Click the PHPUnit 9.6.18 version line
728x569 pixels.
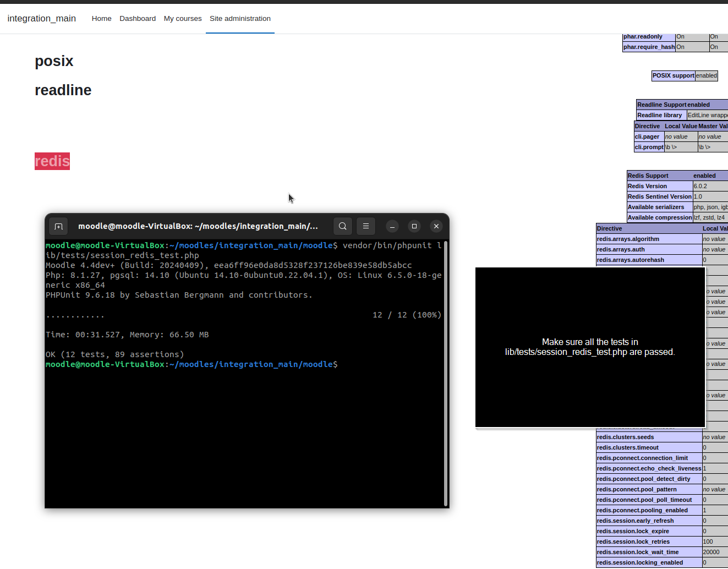179,295
